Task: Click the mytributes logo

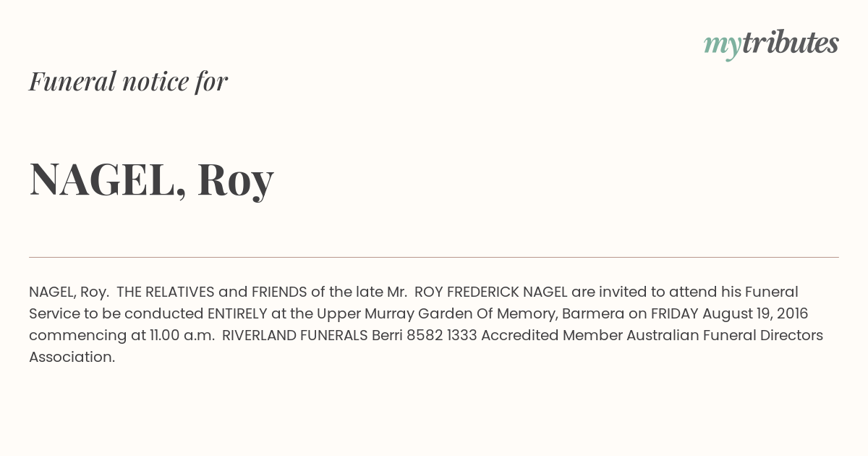Action: (x=771, y=43)
